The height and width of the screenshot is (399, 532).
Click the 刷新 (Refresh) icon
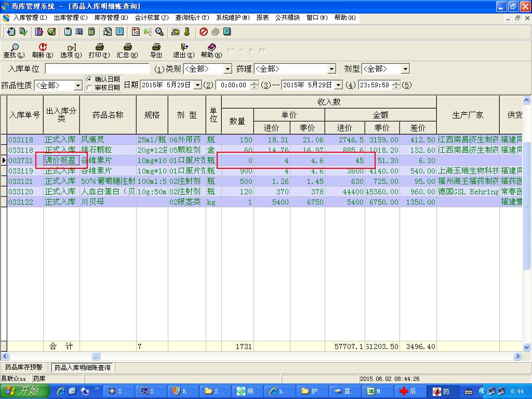(x=43, y=48)
